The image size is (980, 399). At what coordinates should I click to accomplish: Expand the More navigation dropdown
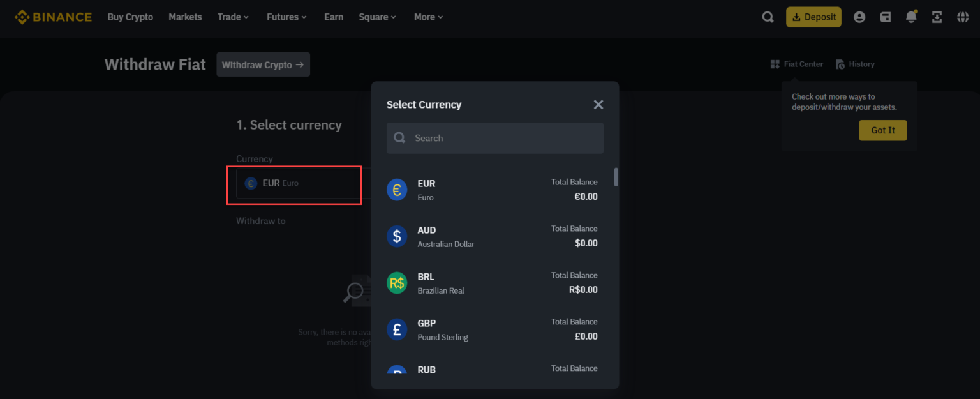(427, 17)
